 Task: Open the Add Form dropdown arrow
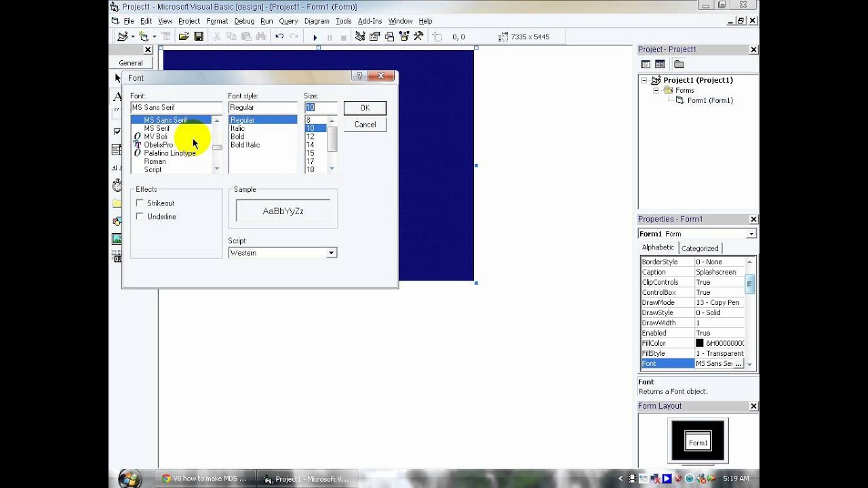[154, 37]
